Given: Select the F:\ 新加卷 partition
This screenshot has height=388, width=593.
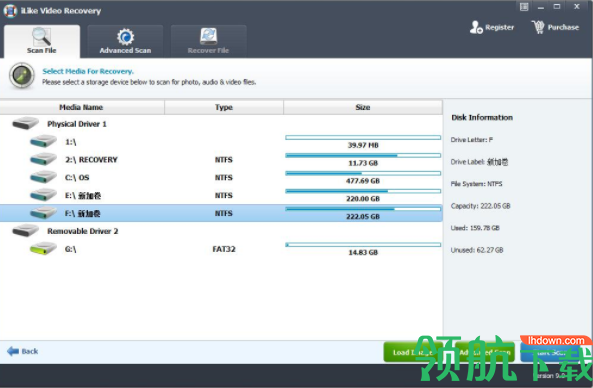Looking at the screenshot, I should tap(221, 213).
